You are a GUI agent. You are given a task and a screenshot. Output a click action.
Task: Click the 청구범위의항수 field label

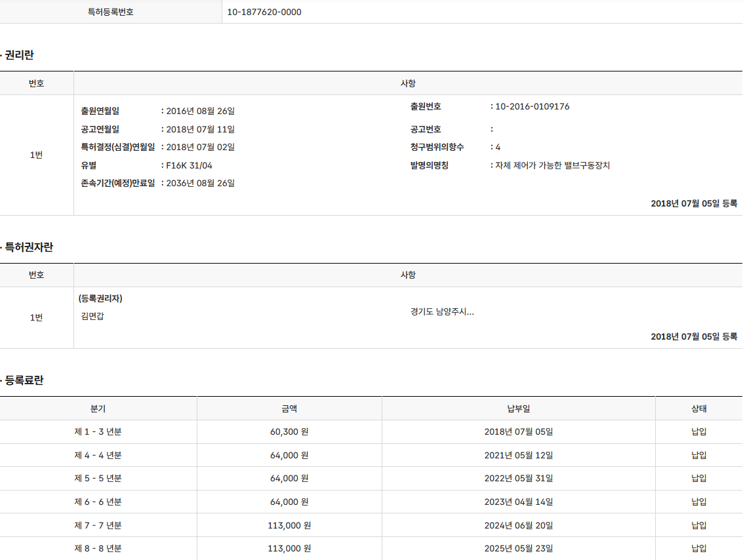point(437,147)
